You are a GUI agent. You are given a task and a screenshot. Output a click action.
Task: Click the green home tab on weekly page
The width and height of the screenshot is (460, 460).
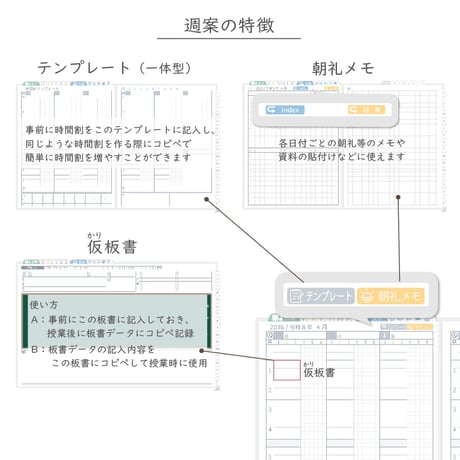coord(275,317)
